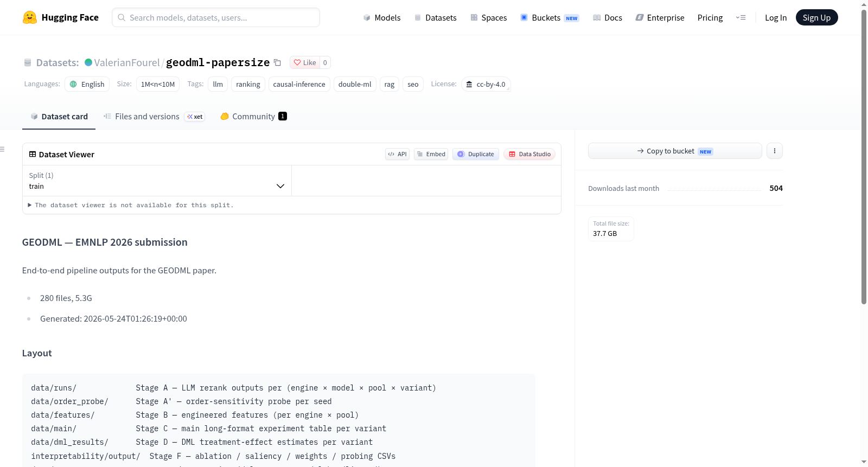Open Data Studio

[529, 154]
